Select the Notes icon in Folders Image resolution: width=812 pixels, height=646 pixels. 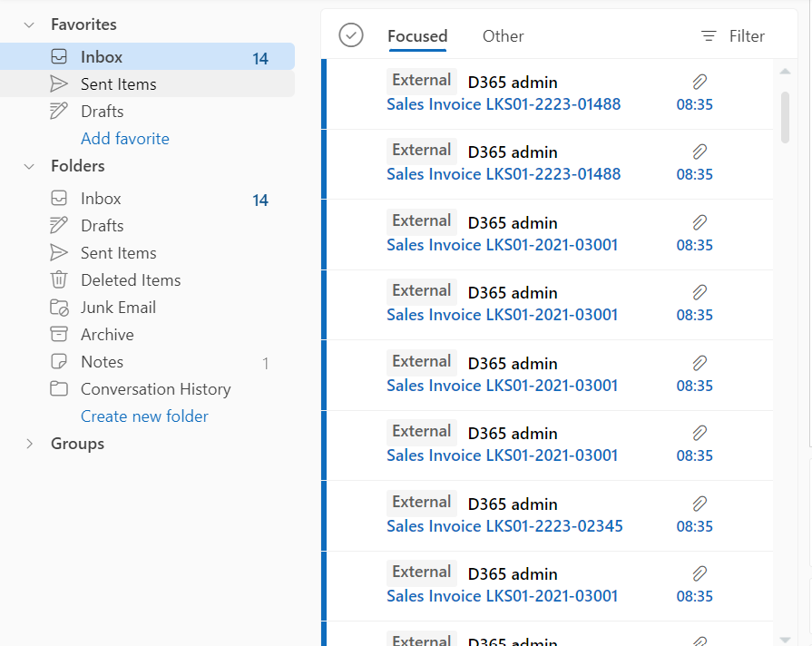click(57, 361)
